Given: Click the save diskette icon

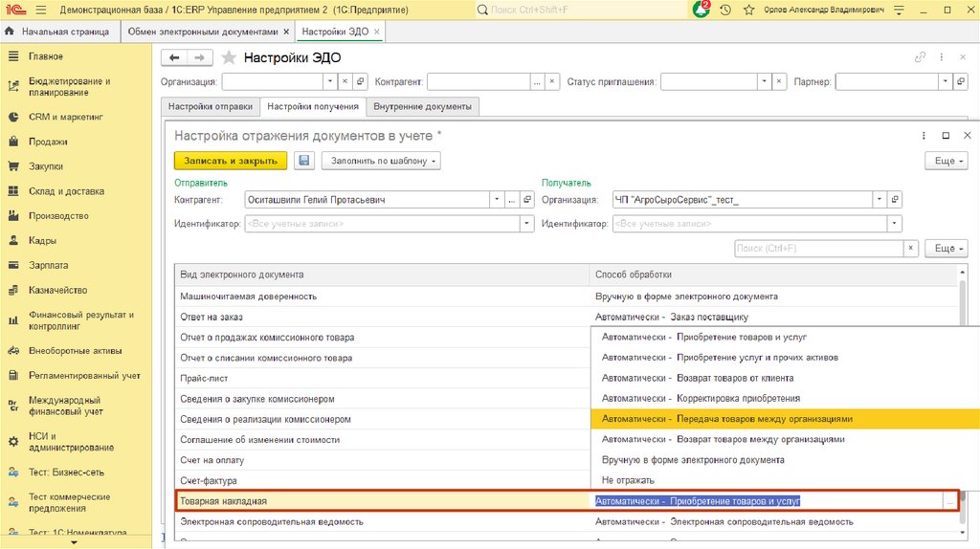Looking at the screenshot, I should tap(304, 161).
